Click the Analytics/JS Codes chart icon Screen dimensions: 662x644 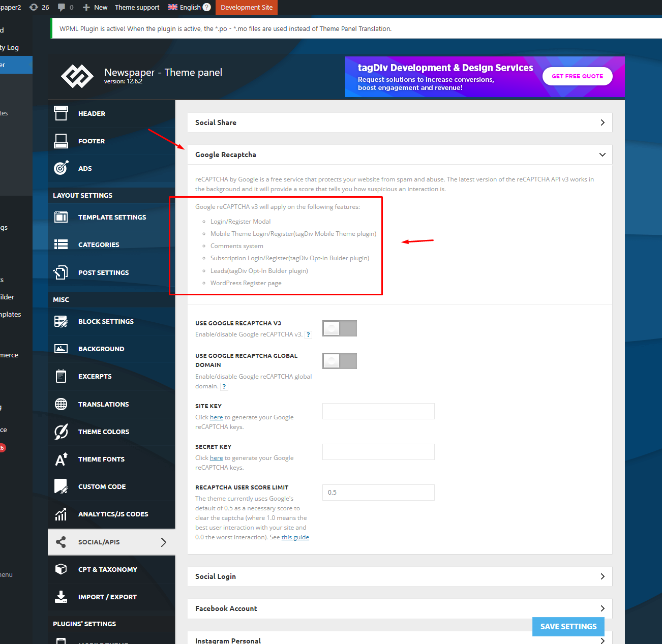tap(61, 514)
